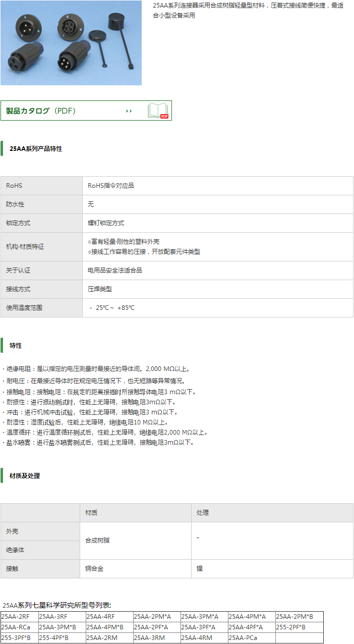This screenshot has width=354, height=644.
Task: Open the connector product photo
Action: (71, 43)
